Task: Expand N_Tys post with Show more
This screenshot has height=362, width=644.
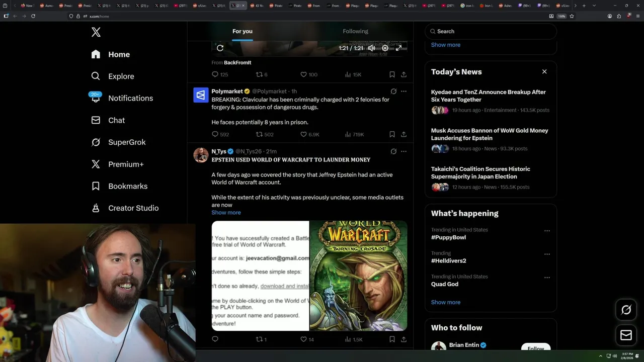Action: coord(226,212)
